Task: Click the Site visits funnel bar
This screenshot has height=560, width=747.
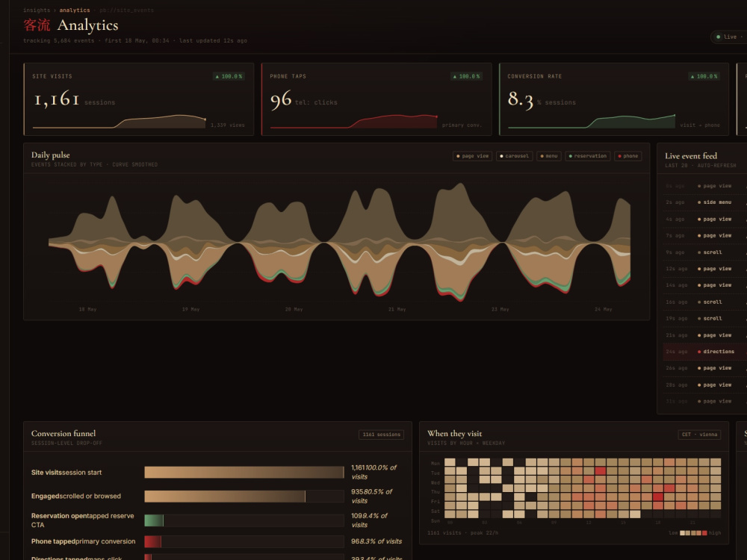Action: click(x=244, y=473)
